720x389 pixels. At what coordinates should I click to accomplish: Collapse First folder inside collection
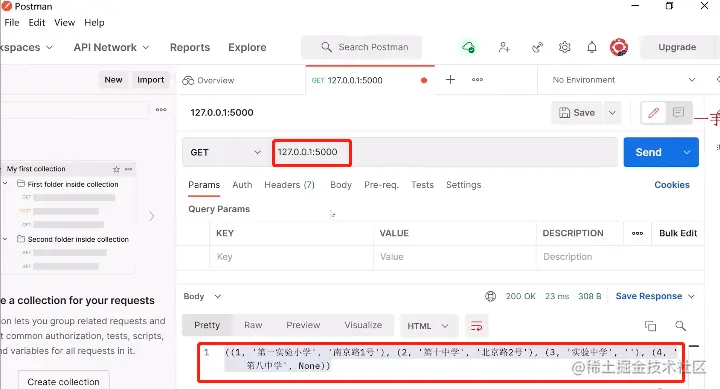tap(5, 184)
